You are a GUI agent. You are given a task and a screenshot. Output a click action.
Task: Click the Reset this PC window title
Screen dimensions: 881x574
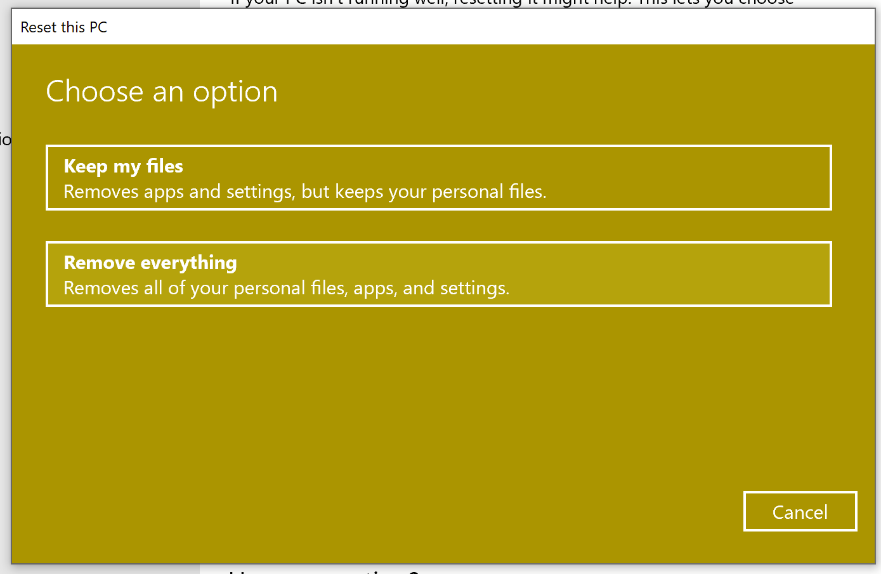click(64, 27)
